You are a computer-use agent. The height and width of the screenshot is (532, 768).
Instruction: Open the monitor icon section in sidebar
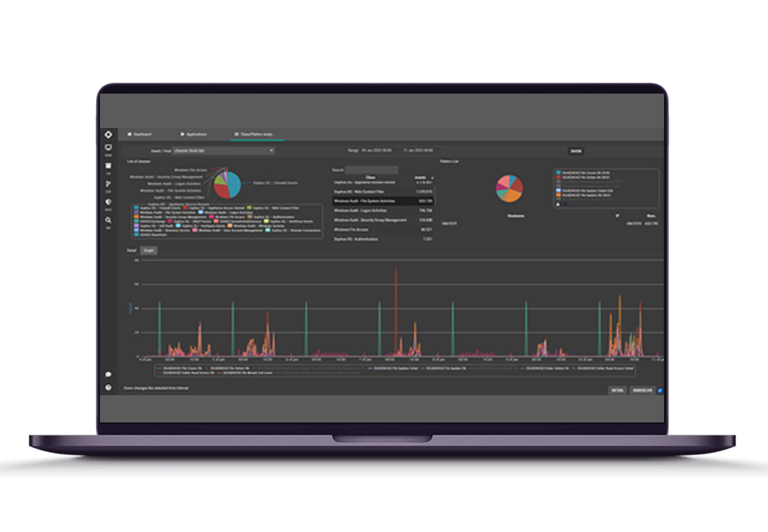(x=108, y=147)
